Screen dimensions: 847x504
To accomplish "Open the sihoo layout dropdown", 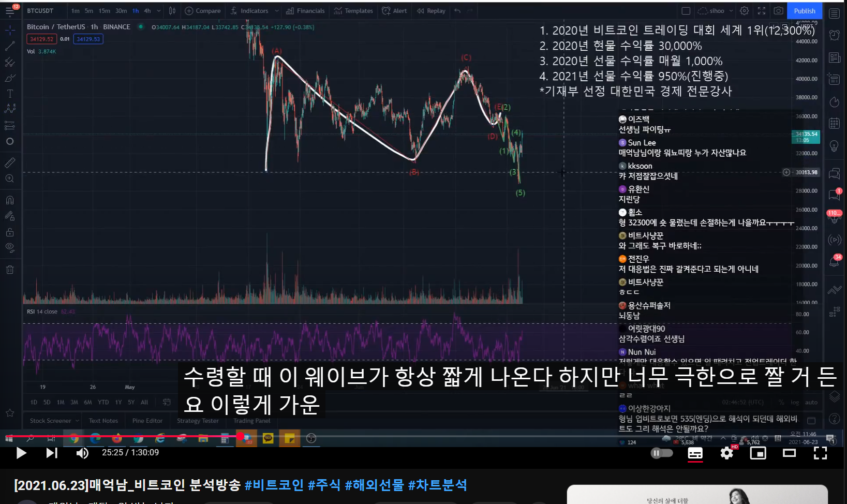I will point(716,11).
